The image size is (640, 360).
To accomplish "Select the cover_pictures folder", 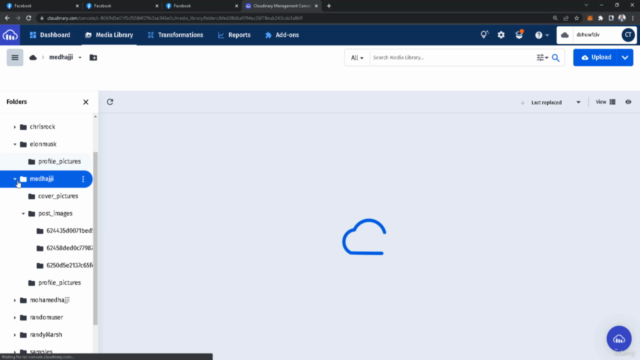I will 58,196.
